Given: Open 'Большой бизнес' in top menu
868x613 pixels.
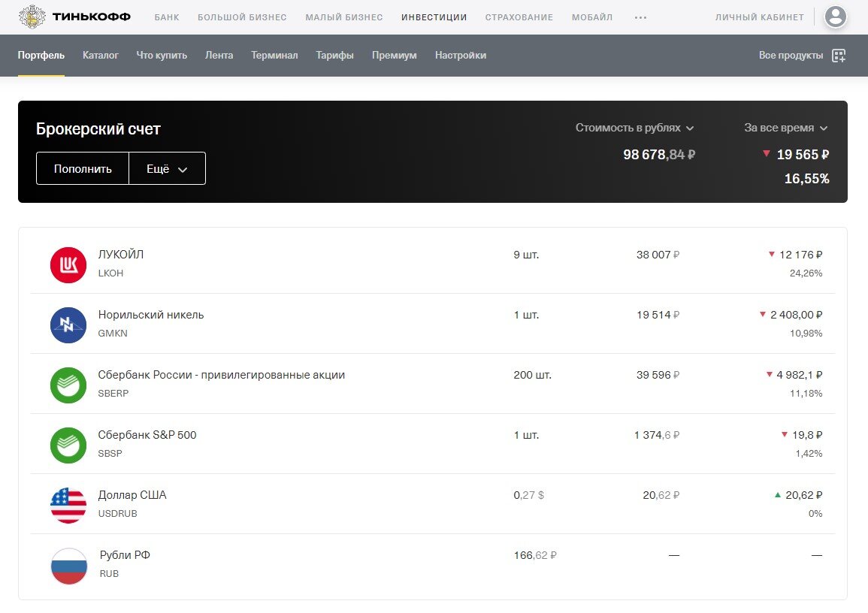Looking at the screenshot, I should [242, 18].
